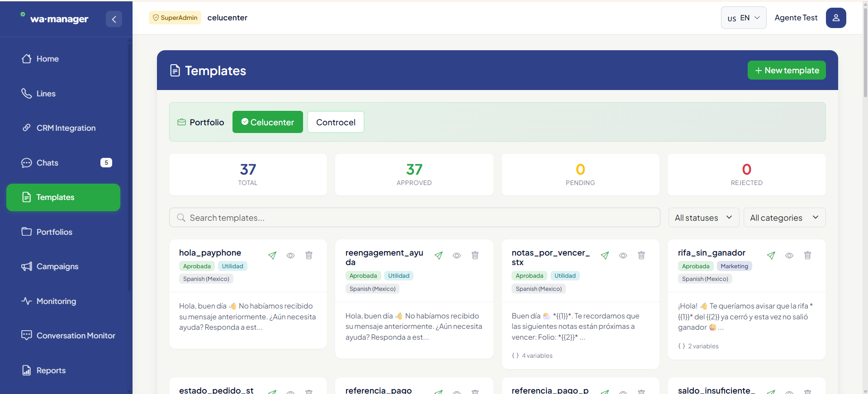Open Monitoring in sidebar
Screen dimensions: 868x394
coord(63,301)
